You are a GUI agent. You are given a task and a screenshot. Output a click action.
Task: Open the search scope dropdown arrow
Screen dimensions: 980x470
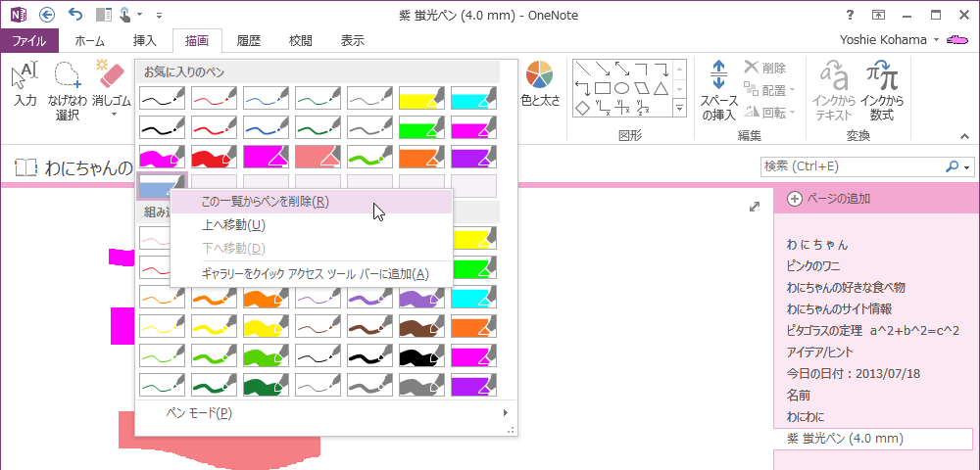click(967, 166)
